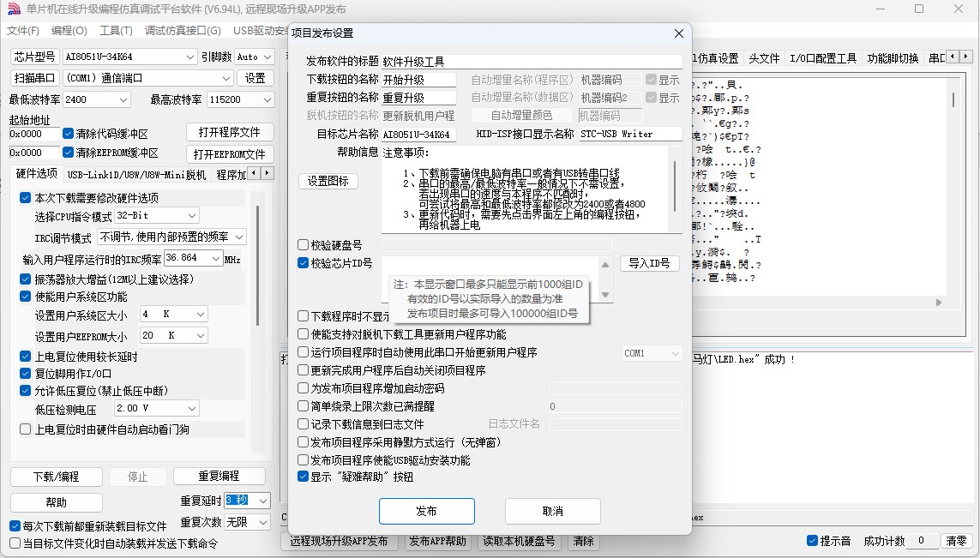Edit HID-ISP接口显示名称 field
Image resolution: width=980 pixels, height=558 pixels.
pyautogui.click(x=630, y=134)
